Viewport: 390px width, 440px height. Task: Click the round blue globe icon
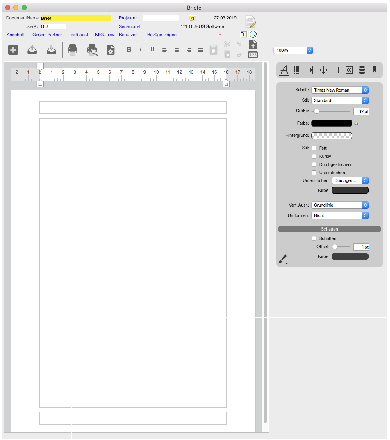pos(253,34)
